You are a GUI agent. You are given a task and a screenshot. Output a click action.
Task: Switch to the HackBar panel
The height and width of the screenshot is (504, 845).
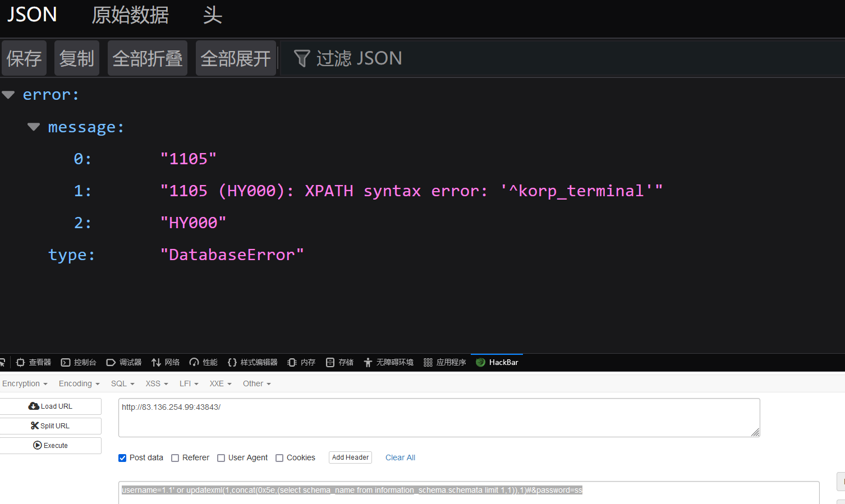[x=497, y=362]
